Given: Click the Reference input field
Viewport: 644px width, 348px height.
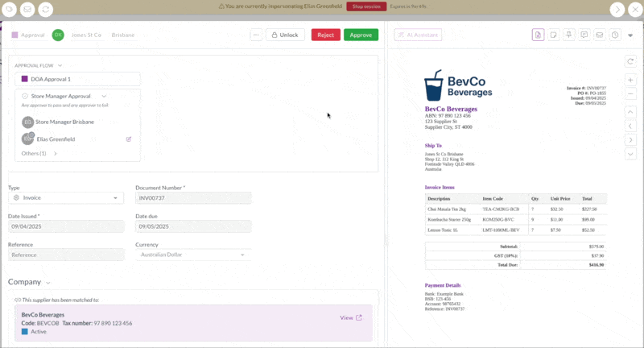Looking at the screenshot, I should click(66, 255).
